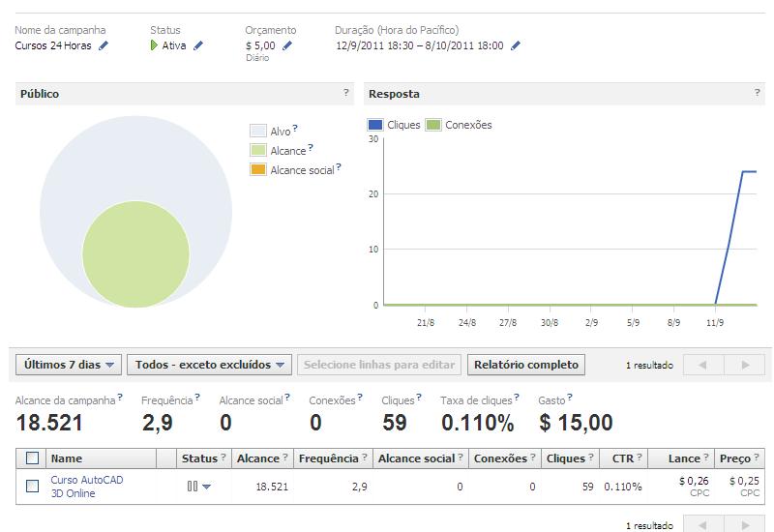Viewport: 774px width, 532px height.
Task: Select all rows with header checkbox
Action: click(x=32, y=458)
